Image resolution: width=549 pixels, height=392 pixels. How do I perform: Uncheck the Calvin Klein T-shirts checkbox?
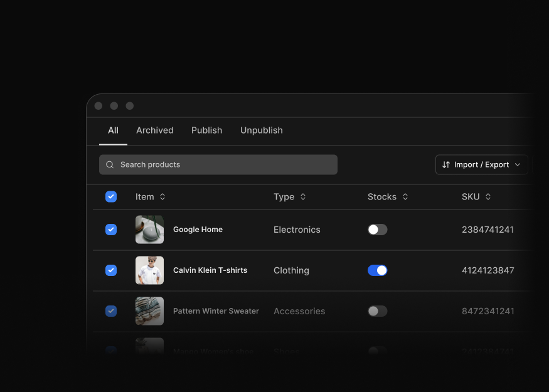111,270
